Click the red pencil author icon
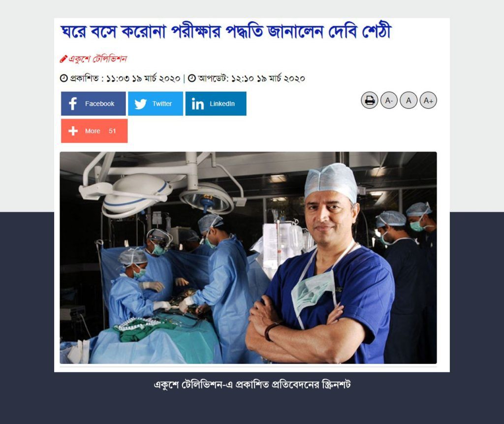The height and width of the screenshot is (424, 504). (63, 59)
